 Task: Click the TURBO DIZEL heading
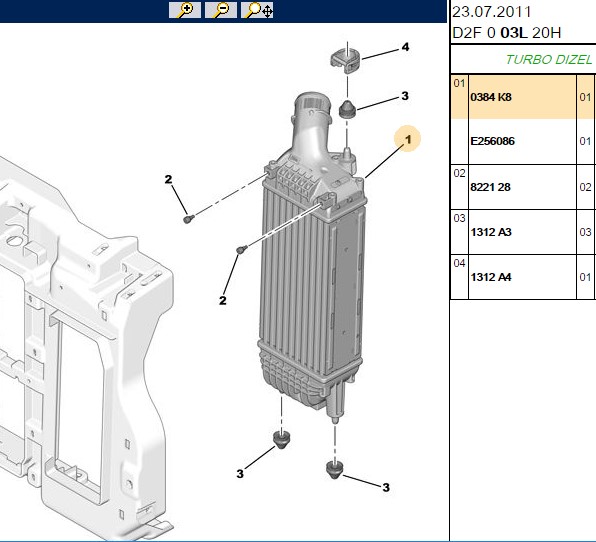[548, 60]
